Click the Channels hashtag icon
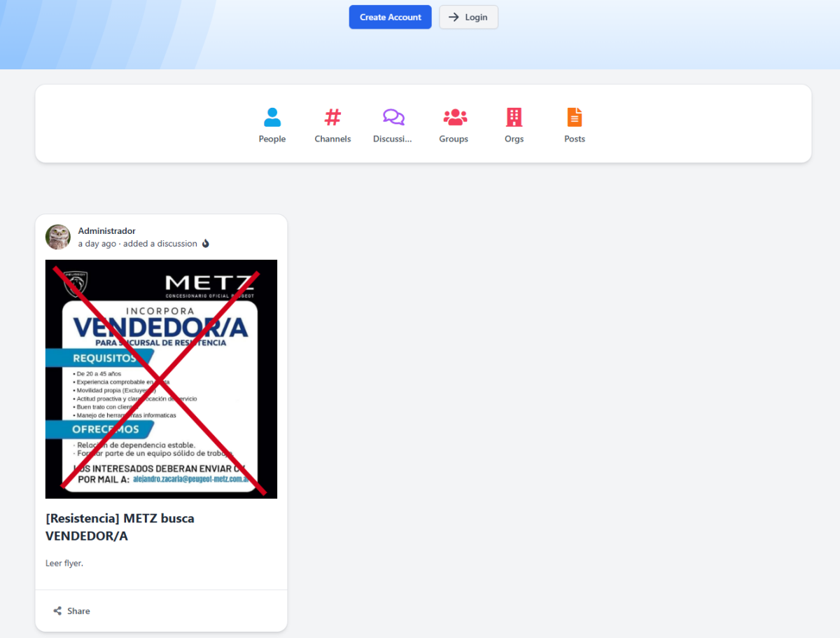This screenshot has width=840, height=638. click(332, 117)
